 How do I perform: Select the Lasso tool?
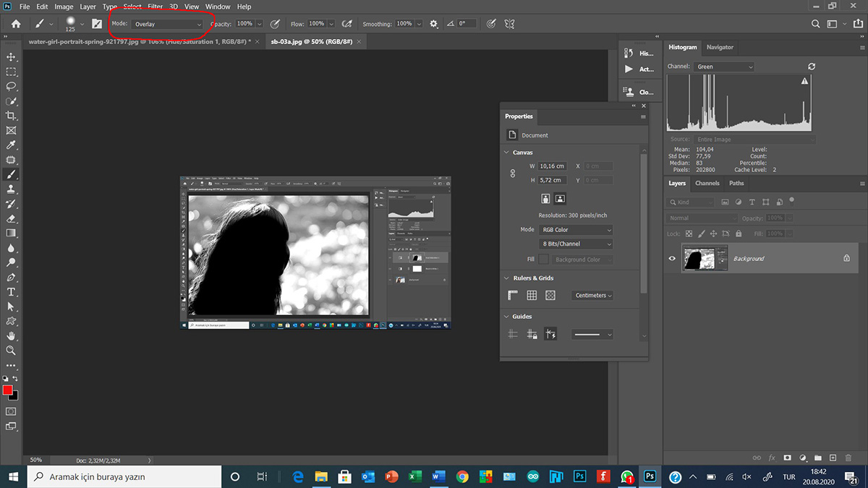11,86
